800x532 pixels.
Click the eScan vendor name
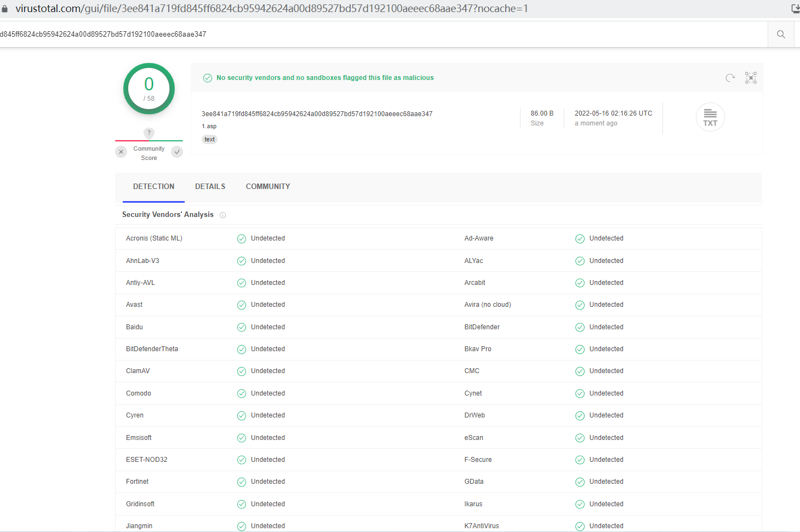tap(474, 438)
